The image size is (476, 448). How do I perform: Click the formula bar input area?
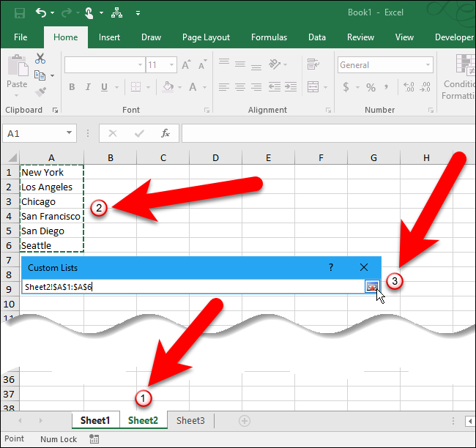329,133
